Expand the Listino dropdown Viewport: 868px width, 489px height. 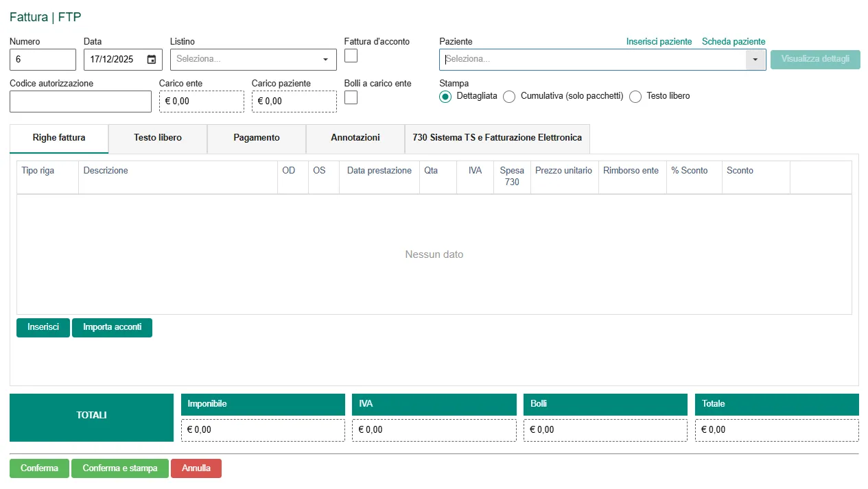325,60
